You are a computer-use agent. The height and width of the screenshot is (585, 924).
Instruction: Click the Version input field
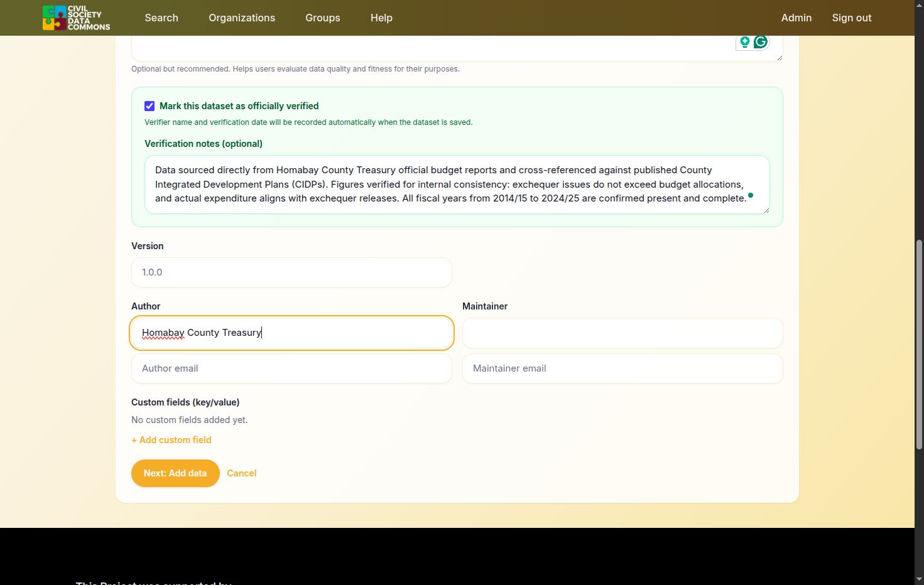pos(291,272)
